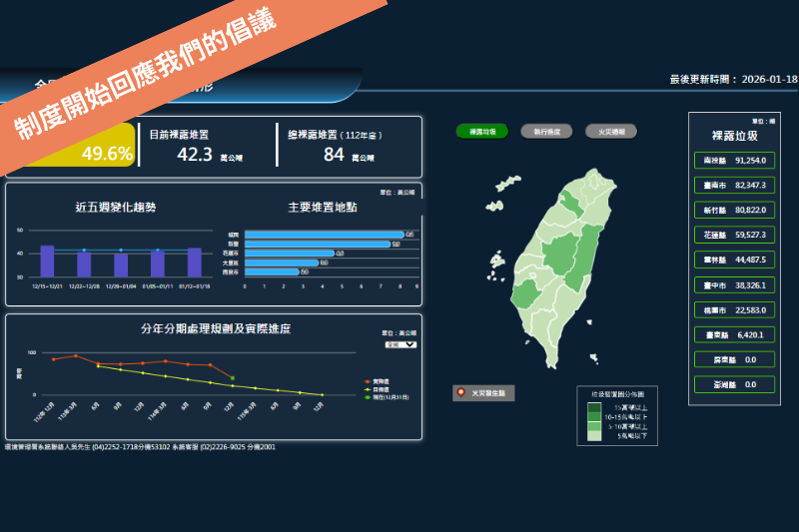The image size is (799, 532).
Task: Click the fire location pin icon
Action: tap(461, 392)
